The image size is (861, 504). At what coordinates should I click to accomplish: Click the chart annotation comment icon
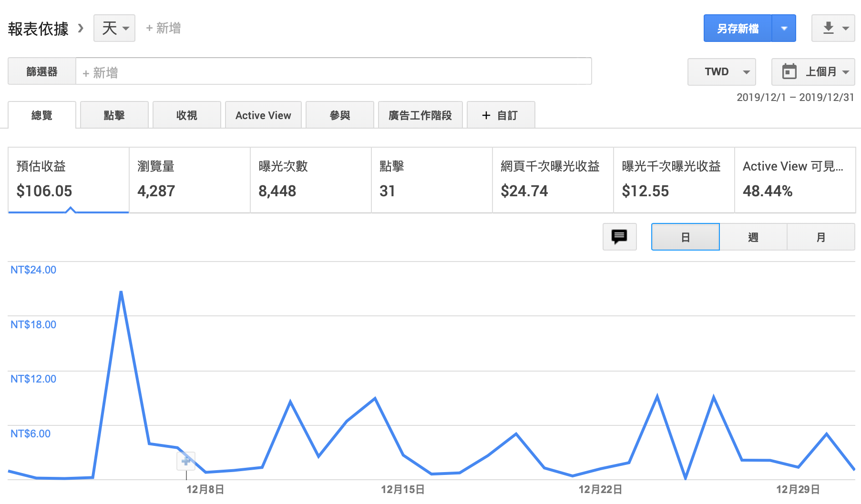pyautogui.click(x=619, y=237)
